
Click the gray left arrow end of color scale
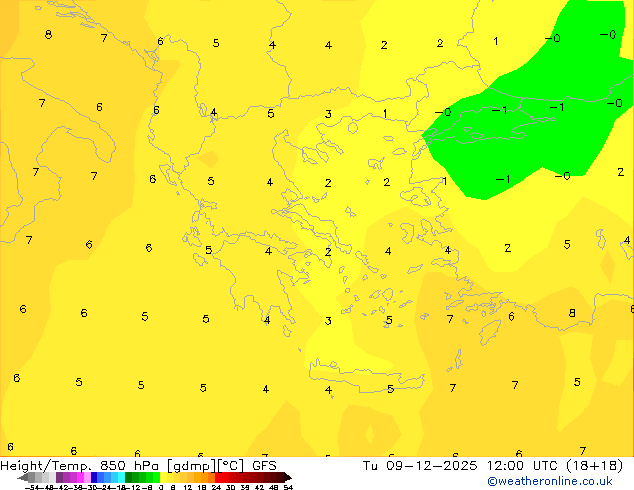coord(22,478)
